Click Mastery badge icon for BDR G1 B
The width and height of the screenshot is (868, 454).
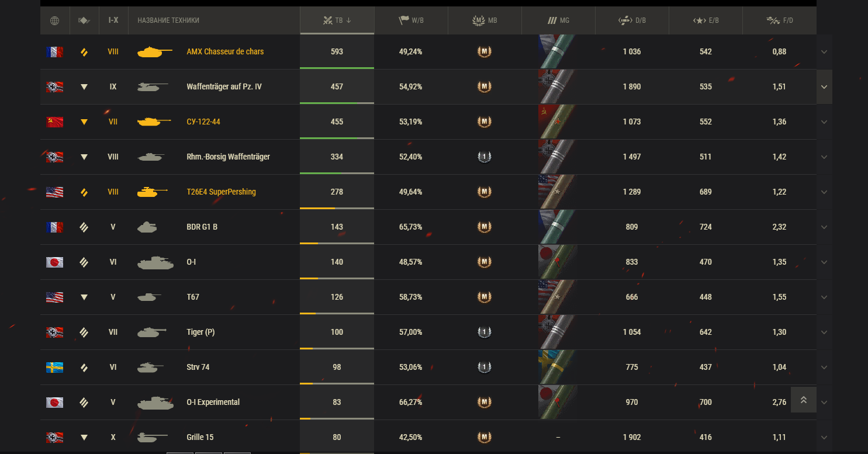tap(485, 227)
